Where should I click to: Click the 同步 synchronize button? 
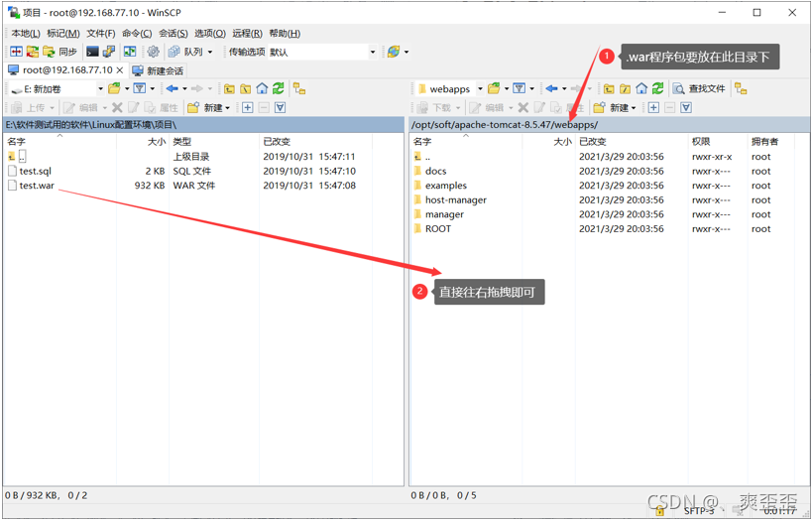click(x=60, y=52)
